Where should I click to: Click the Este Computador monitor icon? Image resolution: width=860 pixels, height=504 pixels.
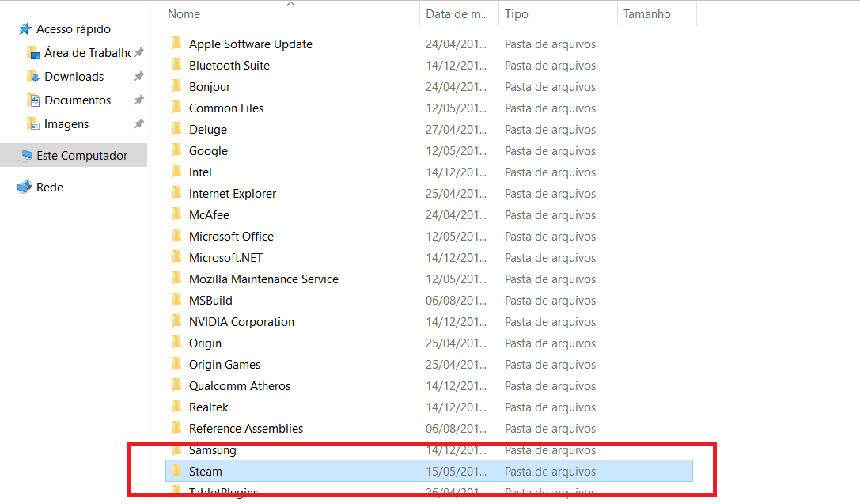click(x=26, y=156)
